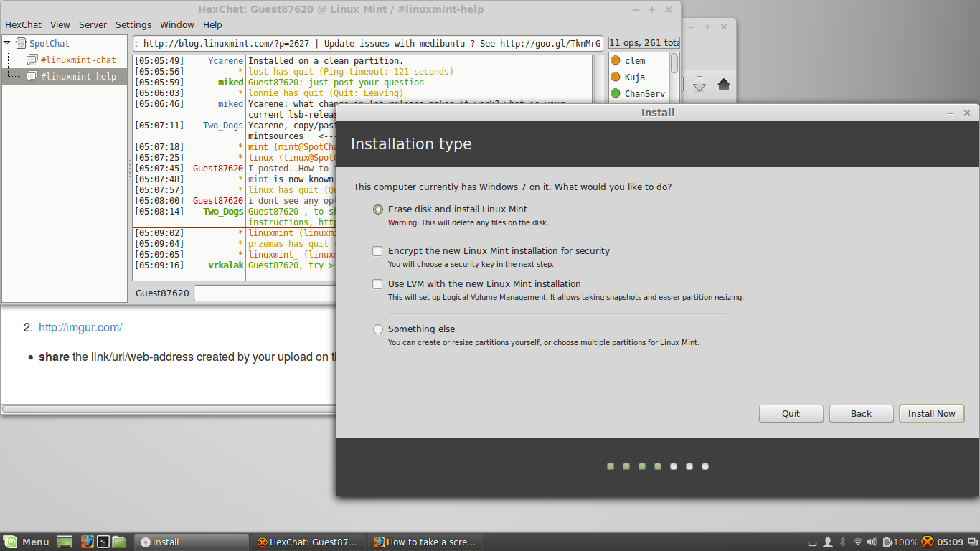Viewport: 980px width, 551px height.
Task: Click the HexChat tray notification icon
Action: click(x=927, y=542)
